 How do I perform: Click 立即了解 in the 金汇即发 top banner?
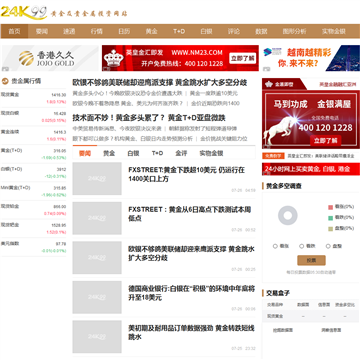point(243,58)
